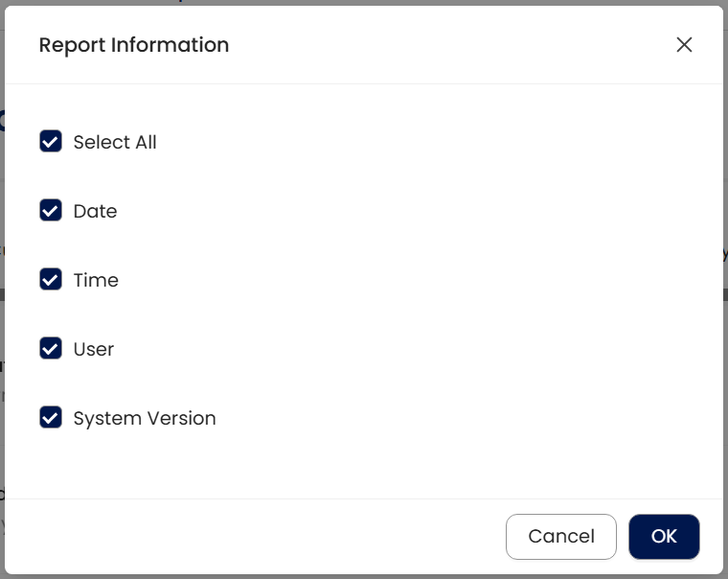Close the Report Information dialog with X

(x=684, y=45)
